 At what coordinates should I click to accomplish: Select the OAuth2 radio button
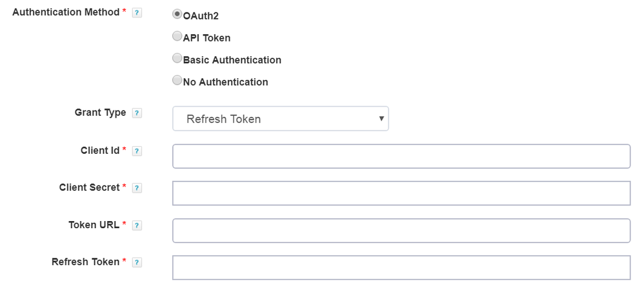point(177,14)
